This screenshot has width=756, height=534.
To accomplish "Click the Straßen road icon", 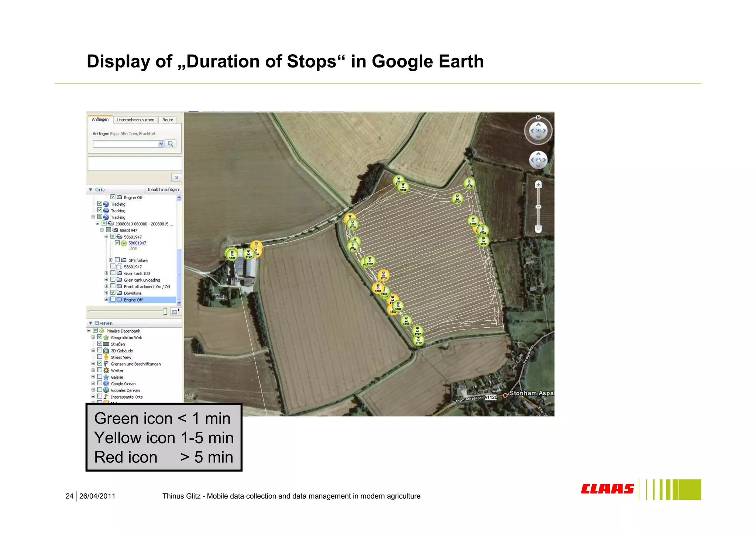I will 106,344.
